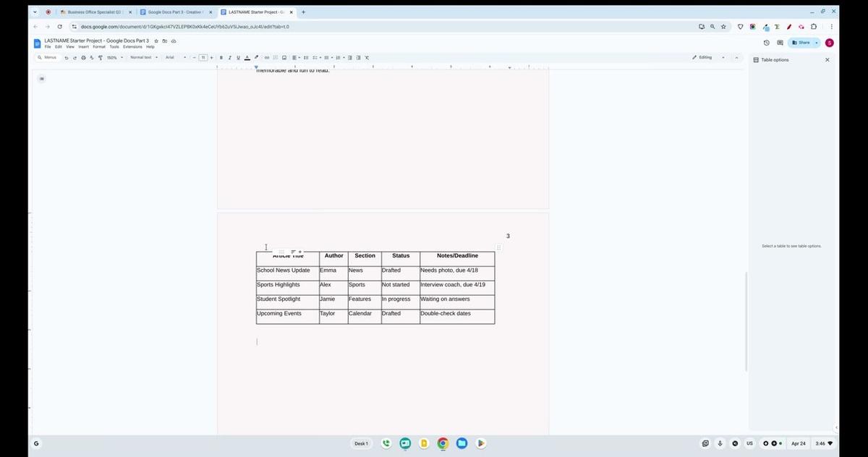This screenshot has width=868, height=457.
Task: Close the Table options panel
Action: point(827,59)
